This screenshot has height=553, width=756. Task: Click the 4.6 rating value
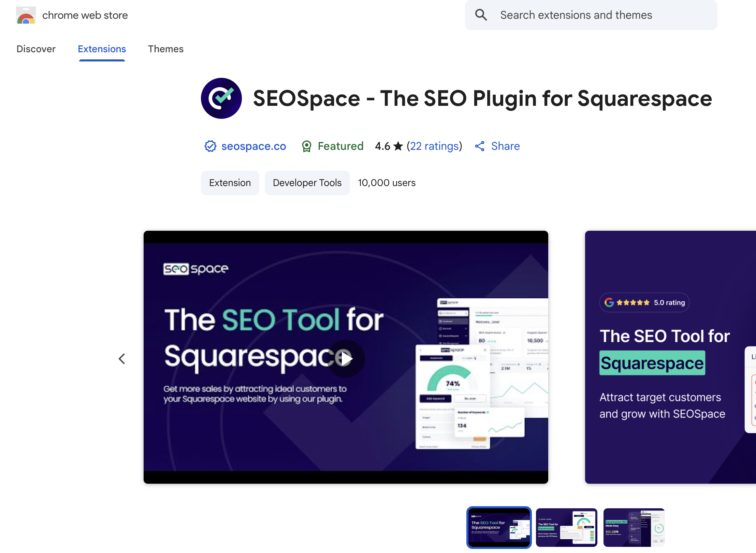tap(382, 146)
